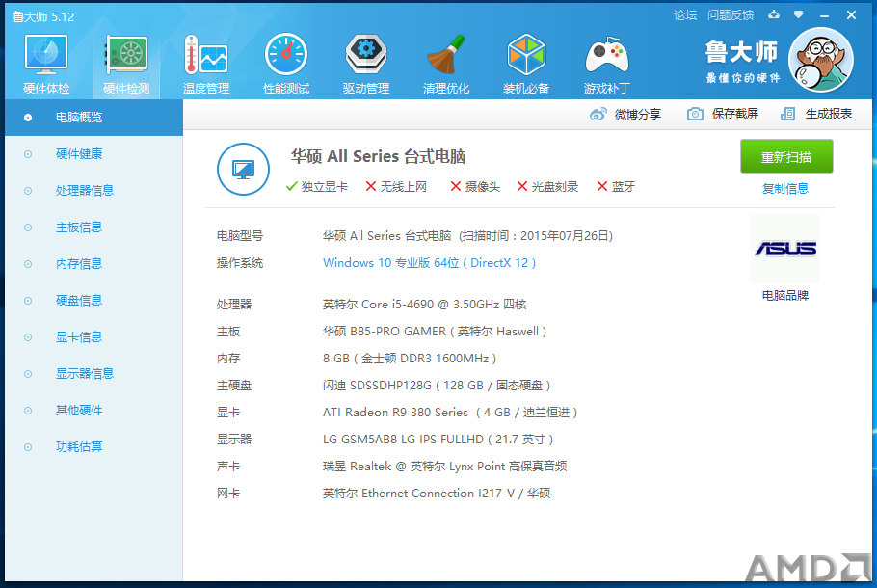Click the Ethernet Connection I217-V text
This screenshot has height=588, width=877.
(437, 494)
